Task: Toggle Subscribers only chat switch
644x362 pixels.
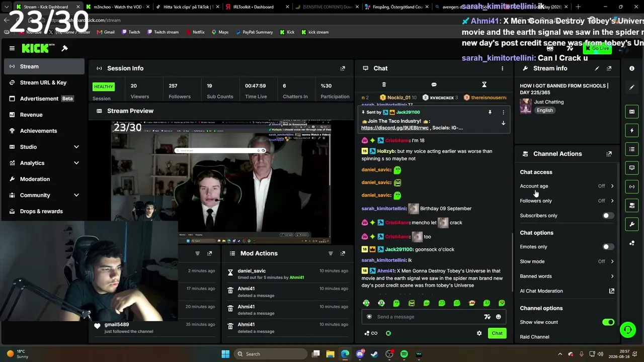Action: [x=608, y=216]
